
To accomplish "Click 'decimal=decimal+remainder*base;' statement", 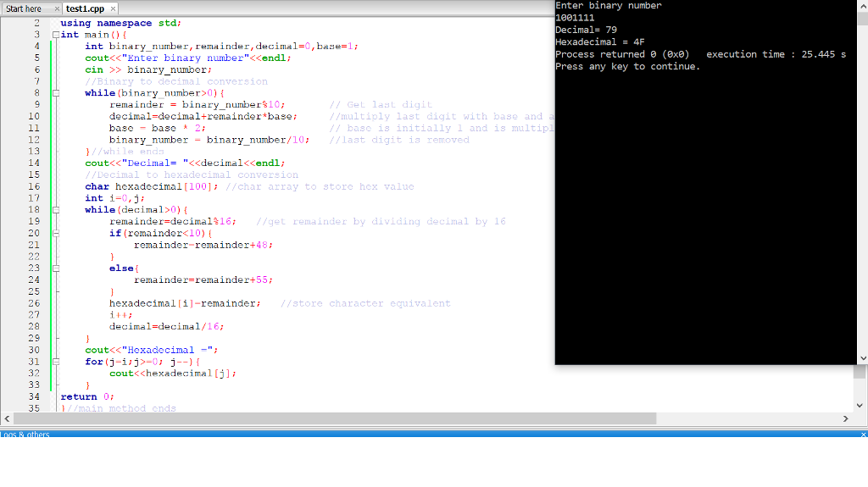I will tap(203, 116).
